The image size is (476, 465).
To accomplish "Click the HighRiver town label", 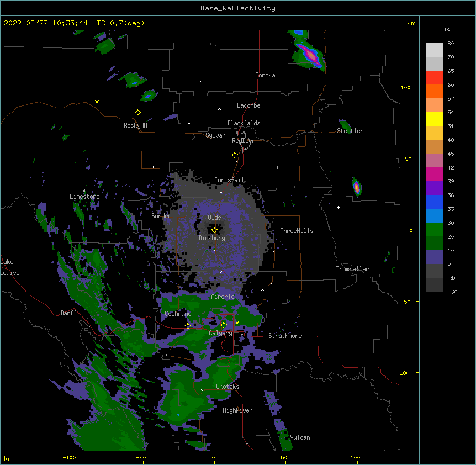I will (237, 410).
